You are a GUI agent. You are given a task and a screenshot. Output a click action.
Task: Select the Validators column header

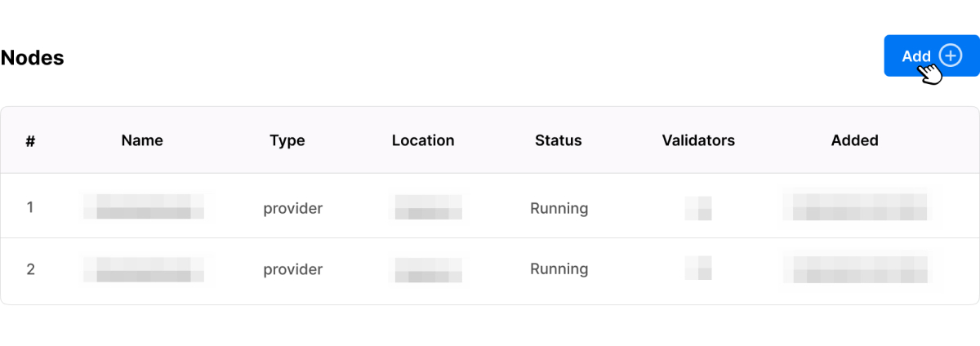[698, 140]
